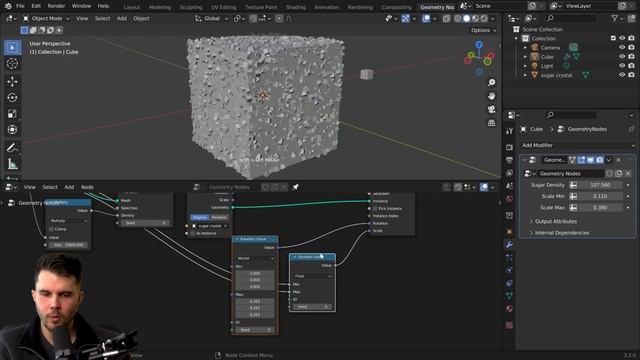Select the Measure tool in viewport toolbar
The height and width of the screenshot is (360, 640).
pyautogui.click(x=12, y=164)
